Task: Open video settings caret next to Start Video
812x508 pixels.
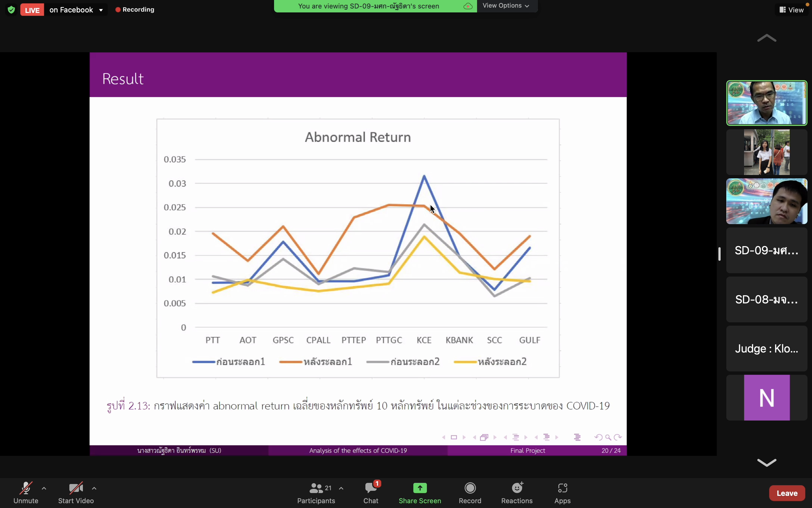Action: coord(94,488)
